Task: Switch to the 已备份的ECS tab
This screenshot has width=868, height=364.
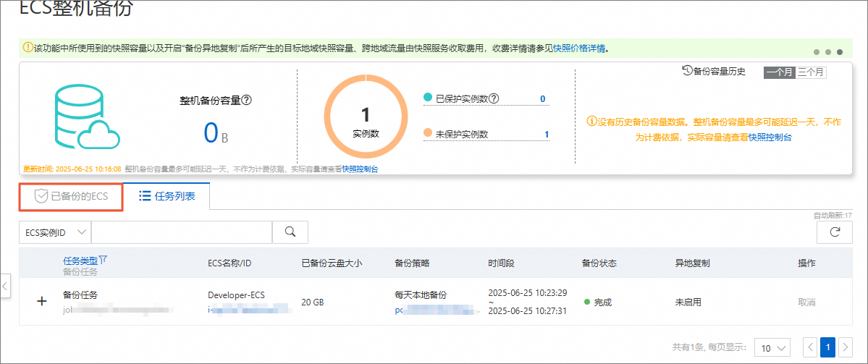Action: tap(71, 196)
